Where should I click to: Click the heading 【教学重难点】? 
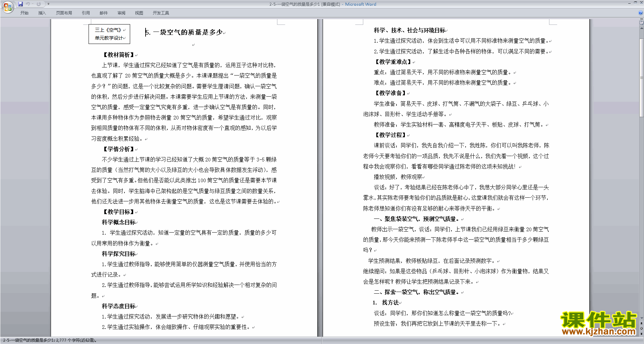tap(393, 62)
